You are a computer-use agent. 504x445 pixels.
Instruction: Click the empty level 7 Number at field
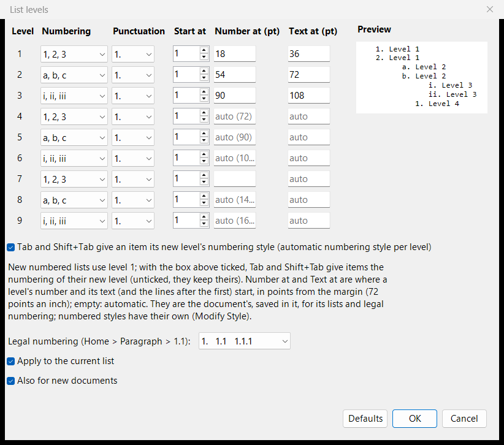(x=235, y=179)
